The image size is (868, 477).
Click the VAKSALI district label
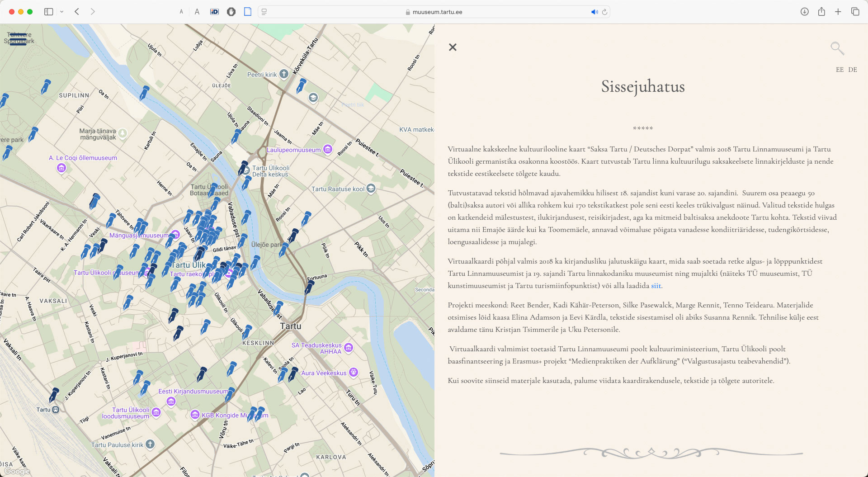click(53, 301)
